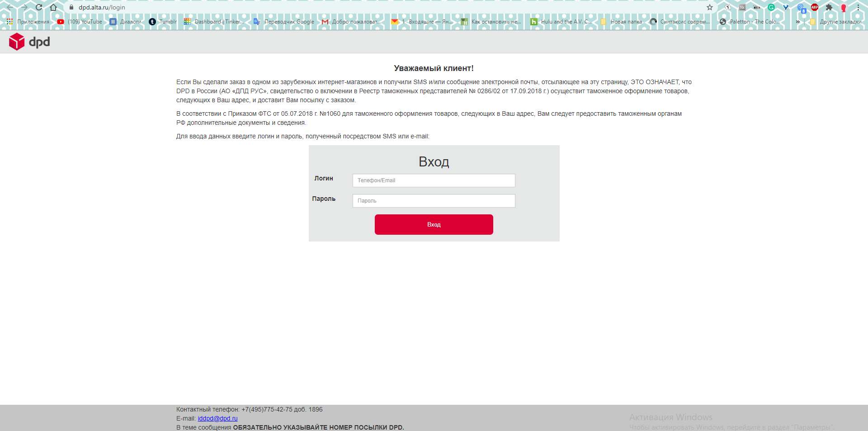
Task: Open the browser home page
Action: click(53, 7)
